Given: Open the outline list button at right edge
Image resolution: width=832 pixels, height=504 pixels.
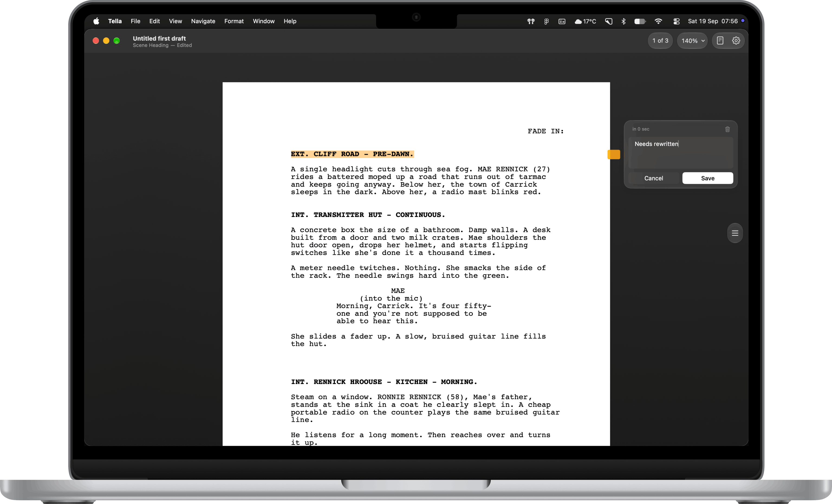Looking at the screenshot, I should click(735, 233).
